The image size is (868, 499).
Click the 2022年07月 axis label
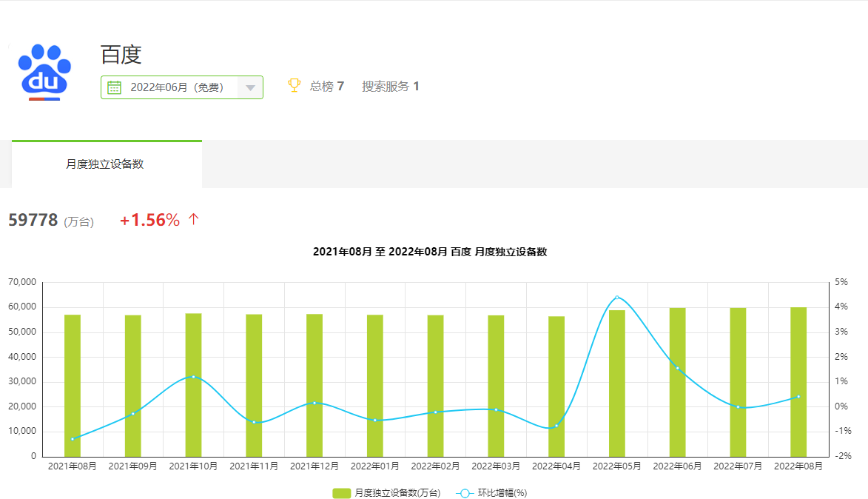(x=738, y=466)
